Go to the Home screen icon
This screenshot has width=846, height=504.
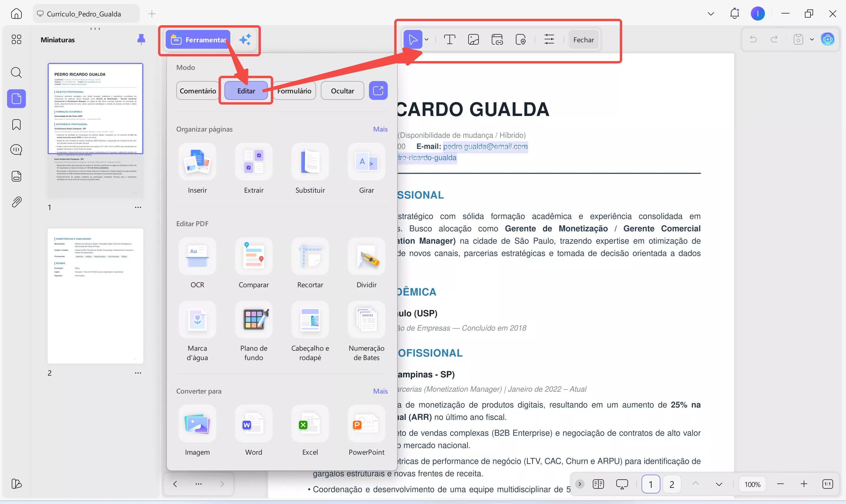point(16,14)
